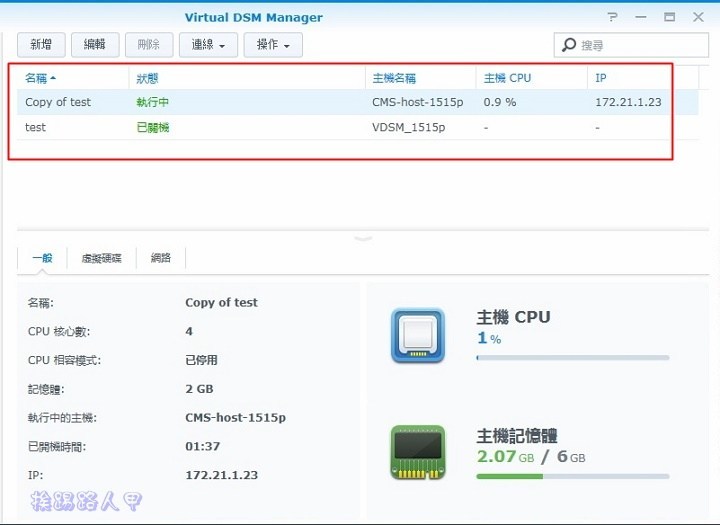Viewport: 720px width, 525px height.
Task: Switch to the 一般 (General) tab
Action: point(42,258)
